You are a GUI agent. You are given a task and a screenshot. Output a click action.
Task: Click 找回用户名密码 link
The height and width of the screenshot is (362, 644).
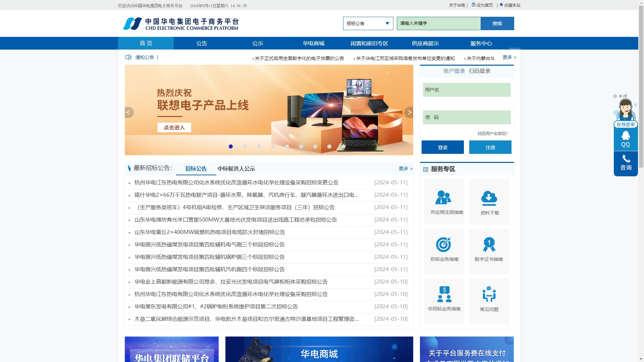pyautogui.click(x=493, y=133)
